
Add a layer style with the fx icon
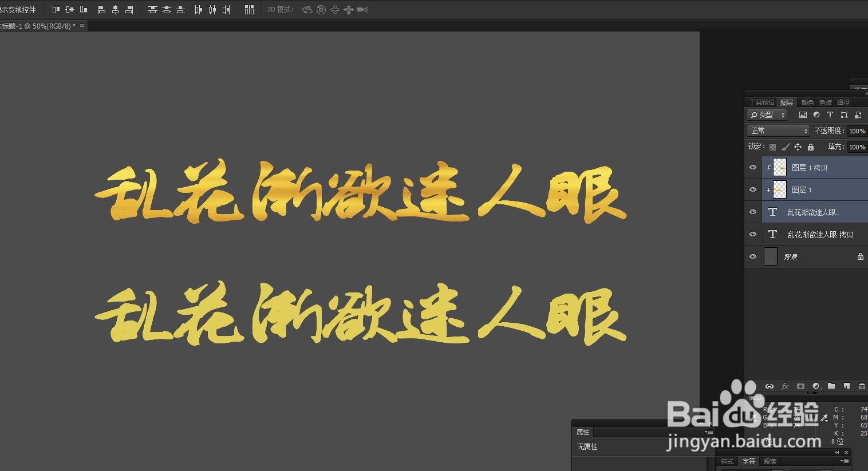coord(785,386)
